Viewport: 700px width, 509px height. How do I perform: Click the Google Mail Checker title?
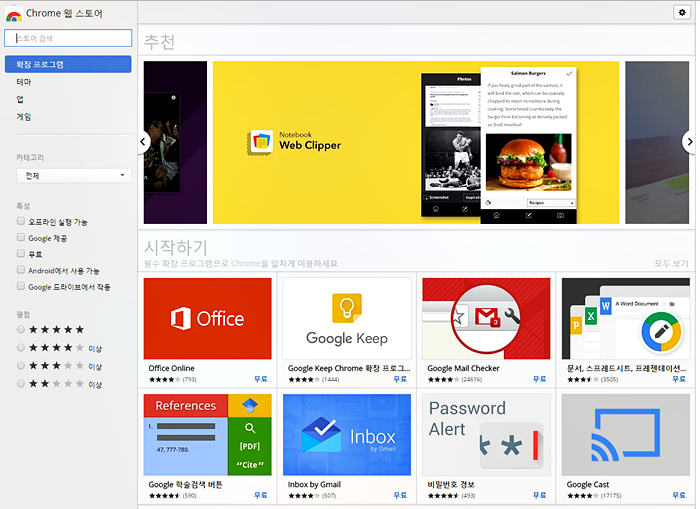[x=463, y=368]
